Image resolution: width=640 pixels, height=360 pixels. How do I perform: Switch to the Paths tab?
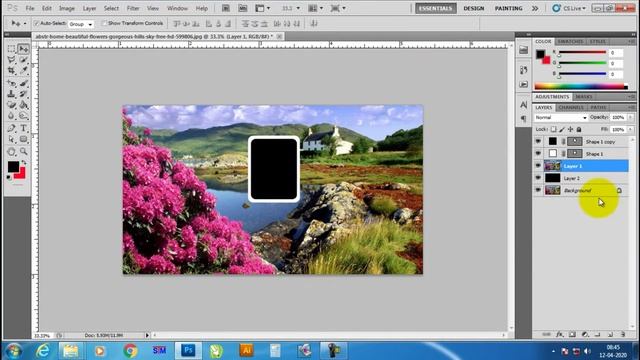coord(598,107)
